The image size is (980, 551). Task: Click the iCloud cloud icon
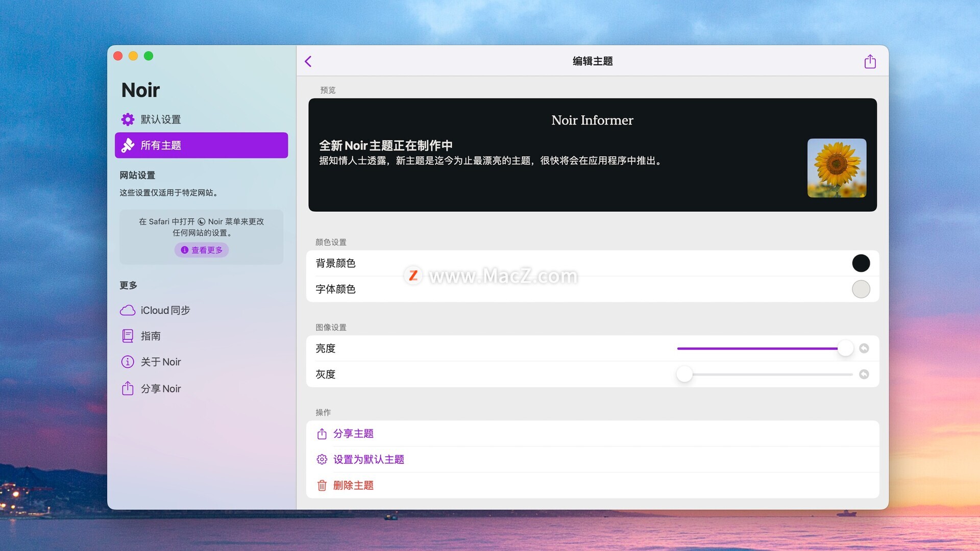pos(128,311)
